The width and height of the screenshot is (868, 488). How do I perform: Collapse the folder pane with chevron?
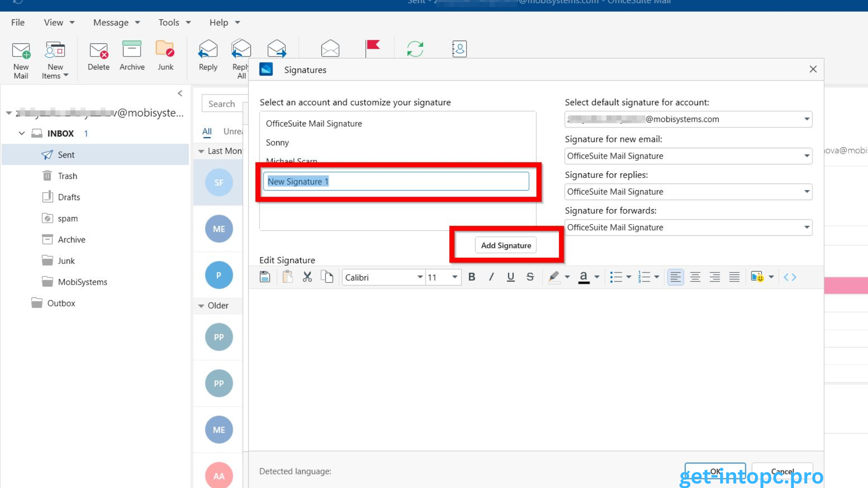[180, 94]
